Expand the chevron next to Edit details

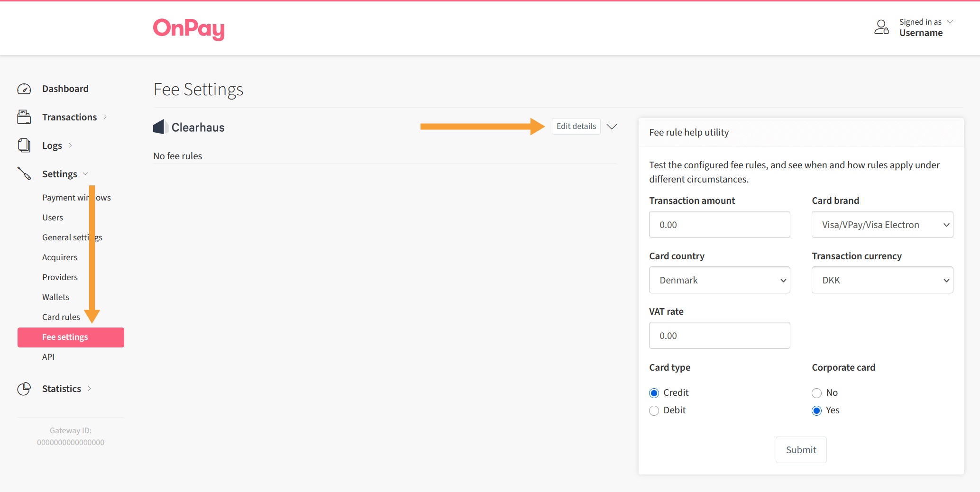(x=612, y=127)
